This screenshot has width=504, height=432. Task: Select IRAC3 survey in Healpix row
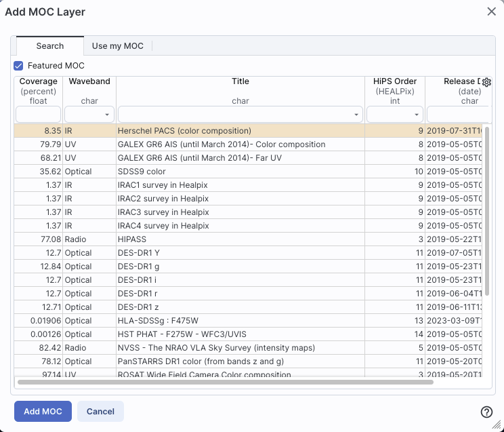click(x=248, y=212)
